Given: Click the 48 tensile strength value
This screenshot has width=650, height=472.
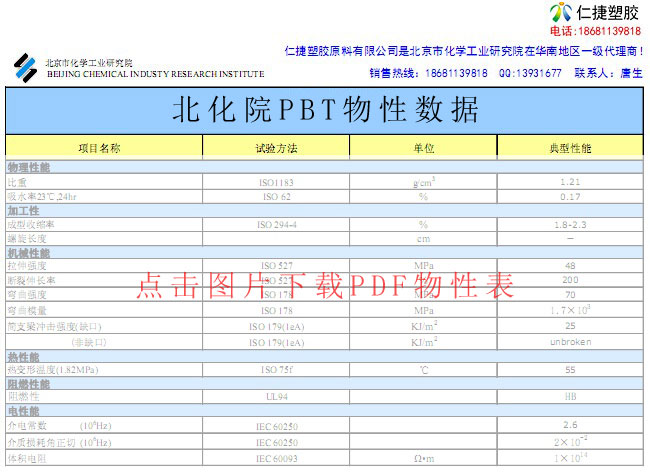Looking at the screenshot, I should click(x=570, y=266).
